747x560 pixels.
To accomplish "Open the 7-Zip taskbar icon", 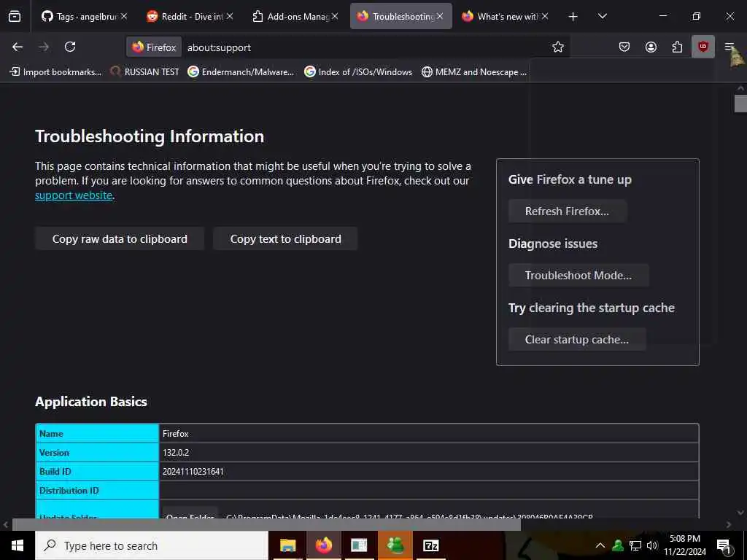I will [430, 545].
